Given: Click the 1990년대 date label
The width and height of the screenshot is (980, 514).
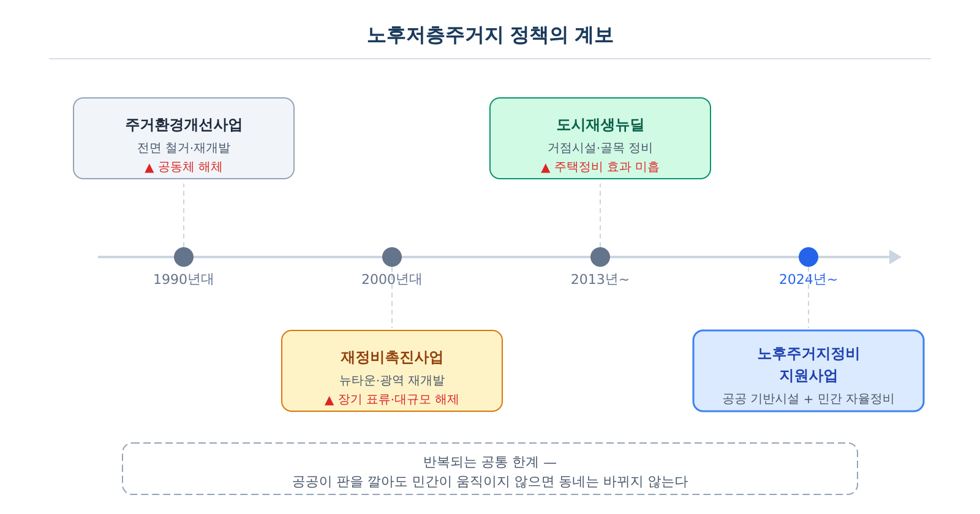Looking at the screenshot, I should point(184,280).
